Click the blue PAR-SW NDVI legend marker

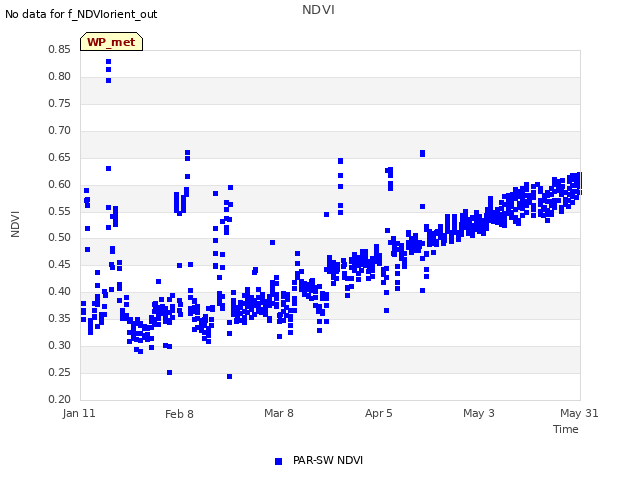tap(278, 461)
